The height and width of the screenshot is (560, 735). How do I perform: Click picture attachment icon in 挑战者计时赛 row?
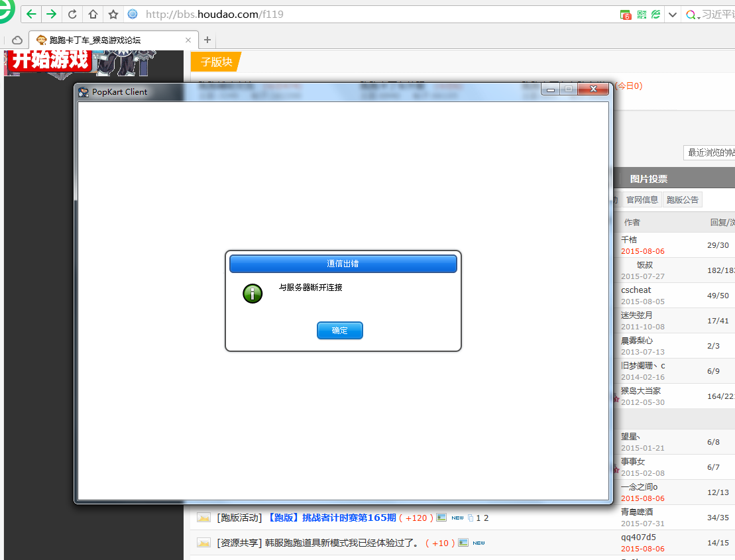(441, 518)
